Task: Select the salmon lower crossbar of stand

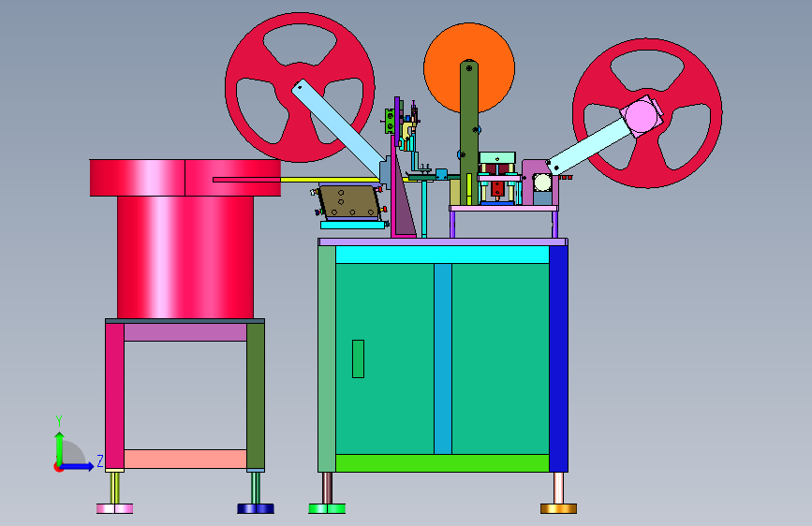Action: [x=185, y=460]
